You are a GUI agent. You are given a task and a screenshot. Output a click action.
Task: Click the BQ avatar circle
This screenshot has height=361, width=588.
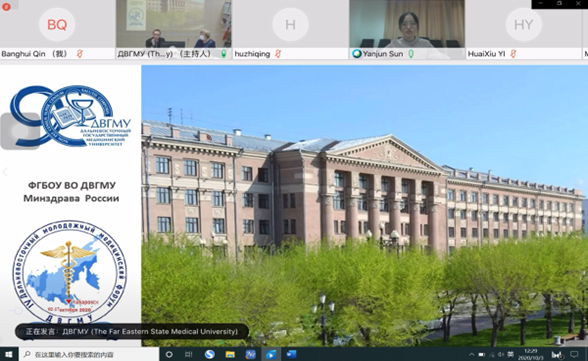click(57, 24)
